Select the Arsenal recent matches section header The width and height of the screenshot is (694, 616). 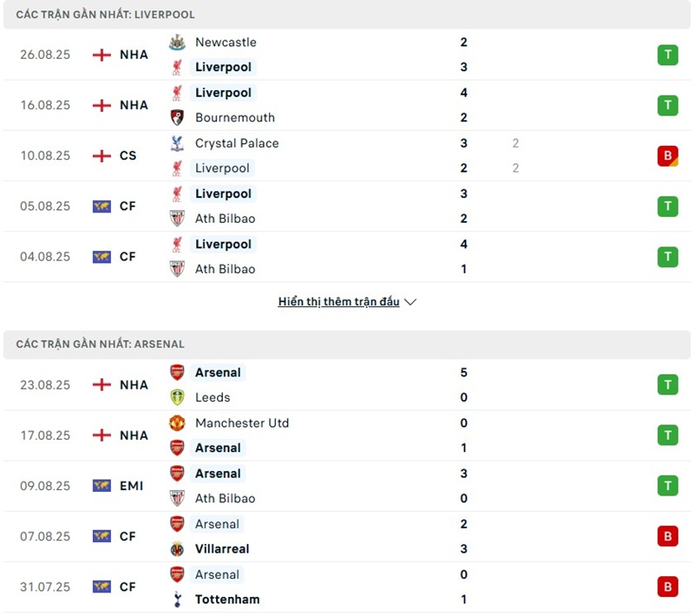tap(100, 344)
